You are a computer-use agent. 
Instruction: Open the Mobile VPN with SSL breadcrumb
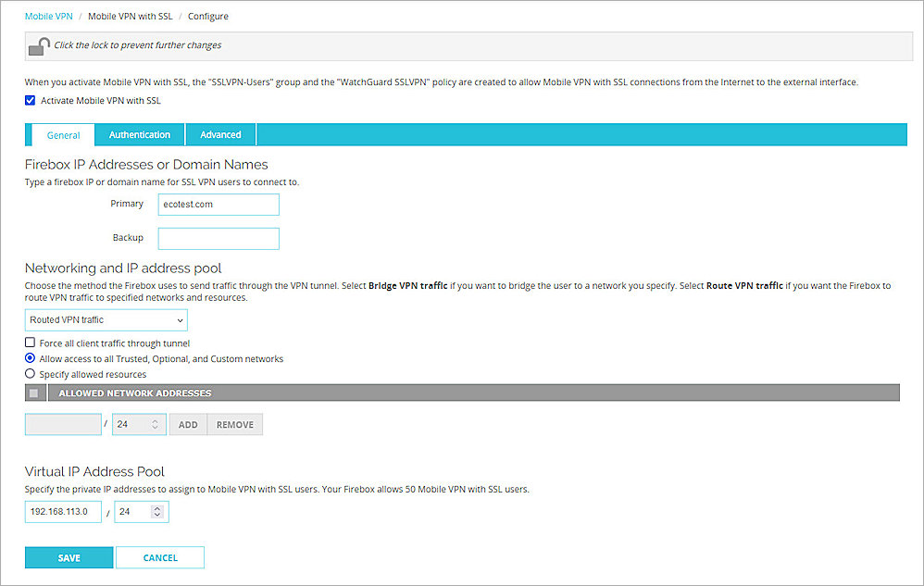point(129,16)
